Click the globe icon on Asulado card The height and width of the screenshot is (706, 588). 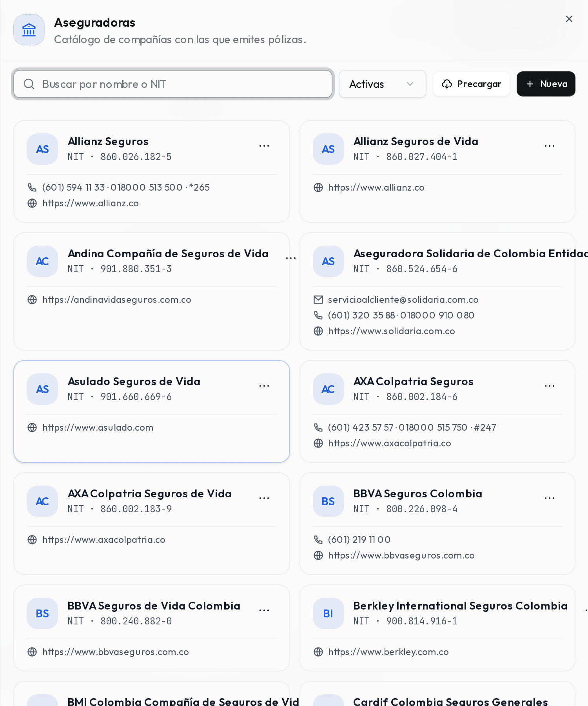32,428
